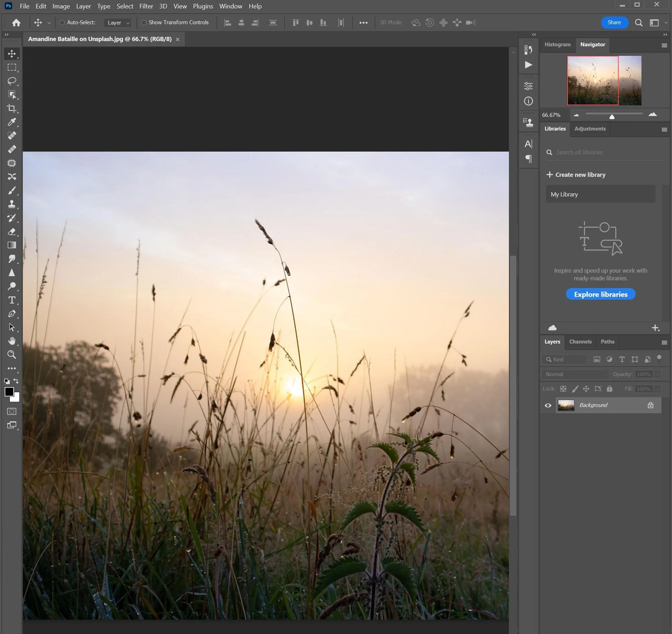
Task: Open the Normal blending mode dropdown
Action: 575,374
